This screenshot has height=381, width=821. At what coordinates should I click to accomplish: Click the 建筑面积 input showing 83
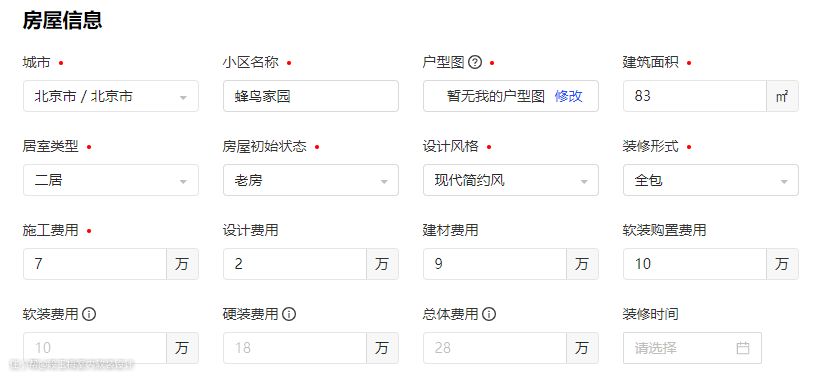tap(695, 96)
